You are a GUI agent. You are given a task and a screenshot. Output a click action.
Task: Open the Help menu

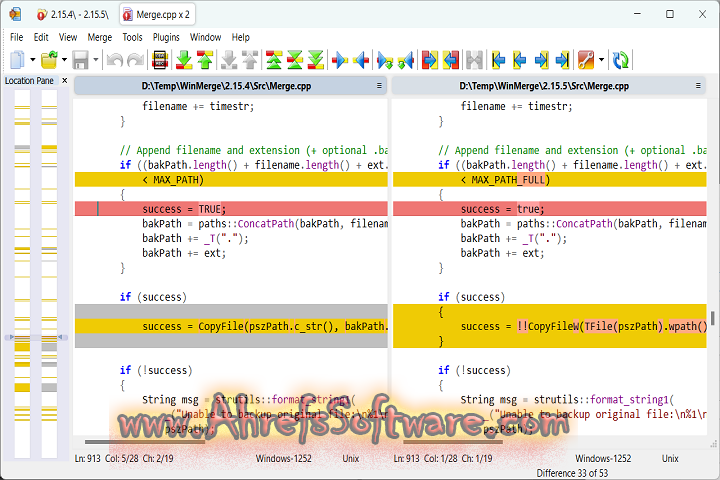(x=240, y=37)
